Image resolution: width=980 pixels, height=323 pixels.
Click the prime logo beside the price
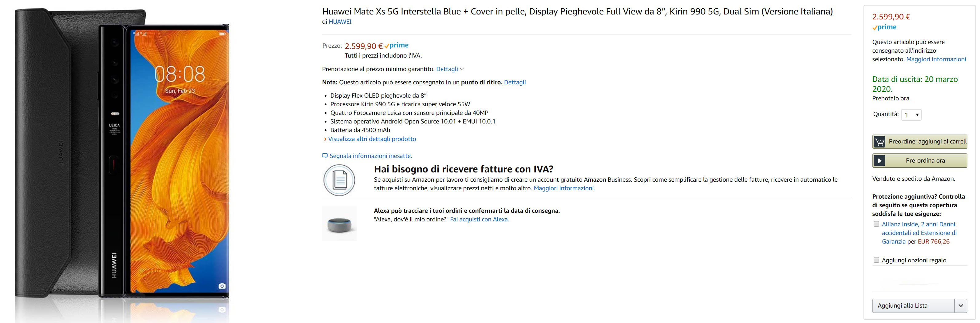[x=397, y=45]
